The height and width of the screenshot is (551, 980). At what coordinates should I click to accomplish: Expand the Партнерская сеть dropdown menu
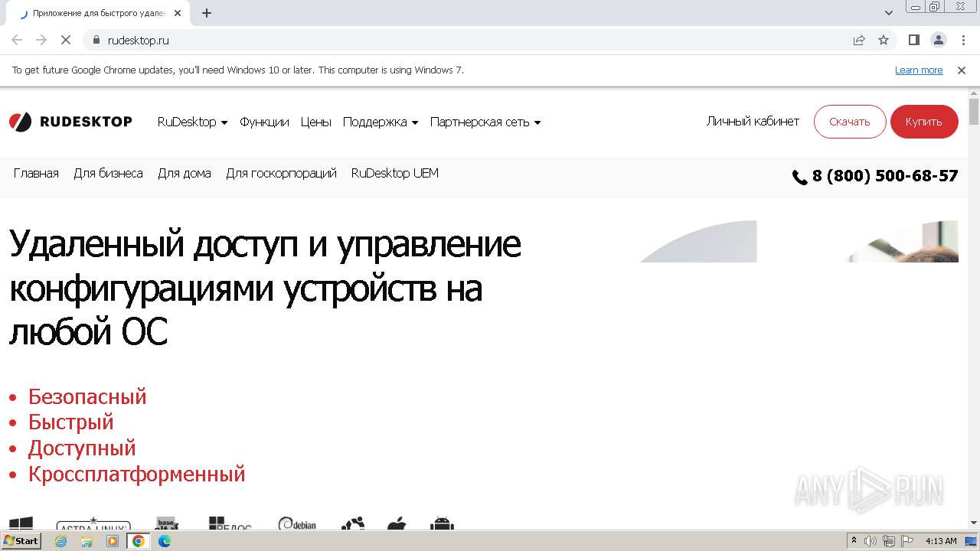[x=485, y=122]
